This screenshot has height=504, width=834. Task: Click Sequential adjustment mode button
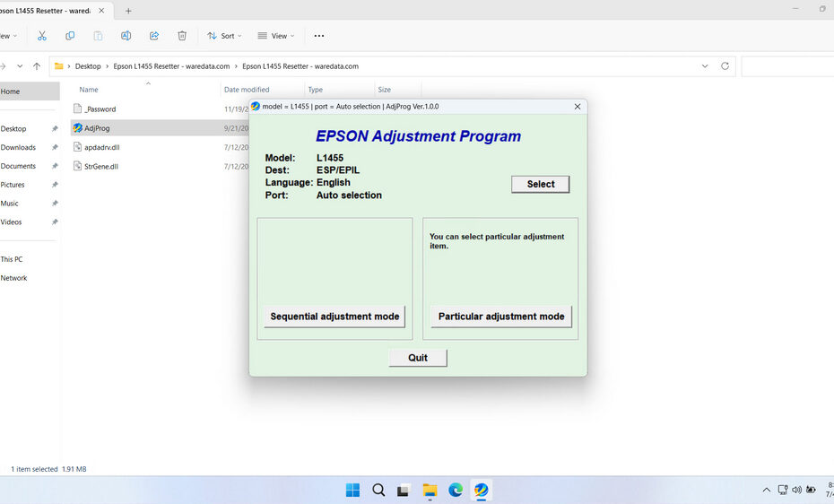[334, 317]
